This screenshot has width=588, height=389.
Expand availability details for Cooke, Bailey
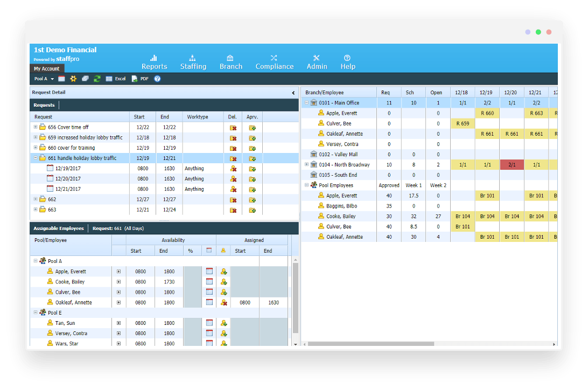pyautogui.click(x=118, y=282)
